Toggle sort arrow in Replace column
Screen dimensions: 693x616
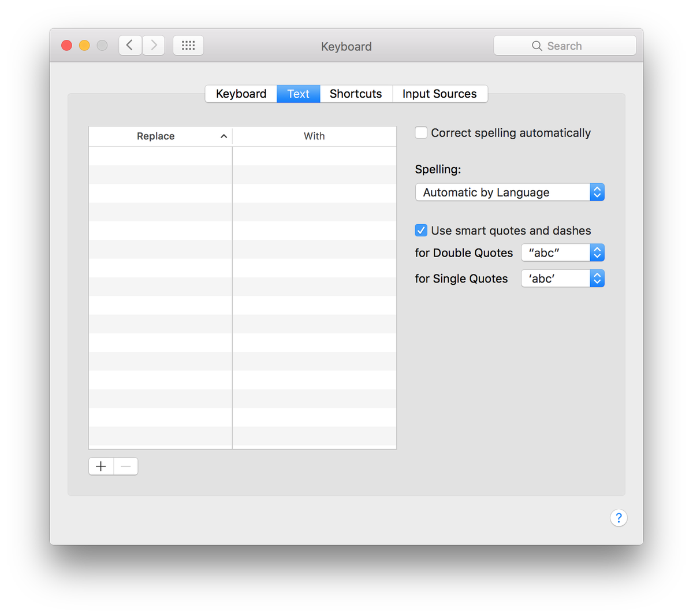click(x=223, y=136)
